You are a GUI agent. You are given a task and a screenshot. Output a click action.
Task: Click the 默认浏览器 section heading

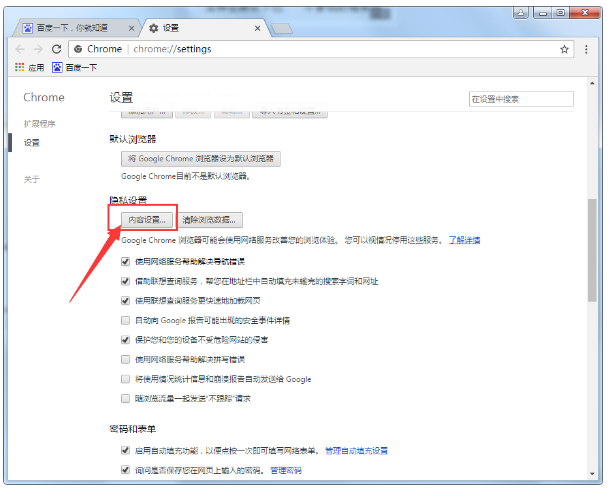pyautogui.click(x=133, y=139)
